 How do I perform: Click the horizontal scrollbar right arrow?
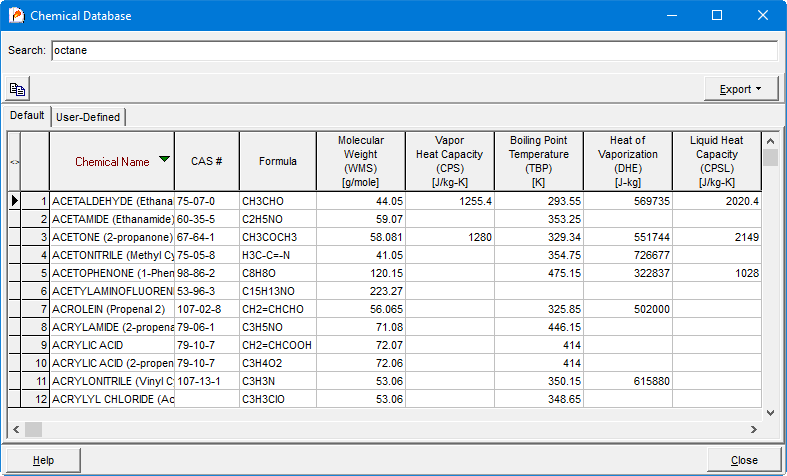(x=753, y=429)
